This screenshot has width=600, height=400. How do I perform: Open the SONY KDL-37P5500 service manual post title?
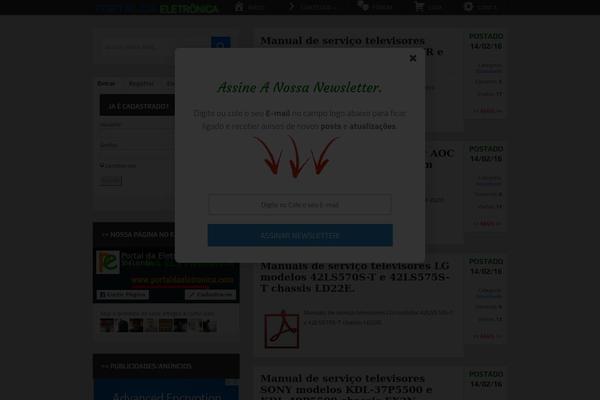346,387
